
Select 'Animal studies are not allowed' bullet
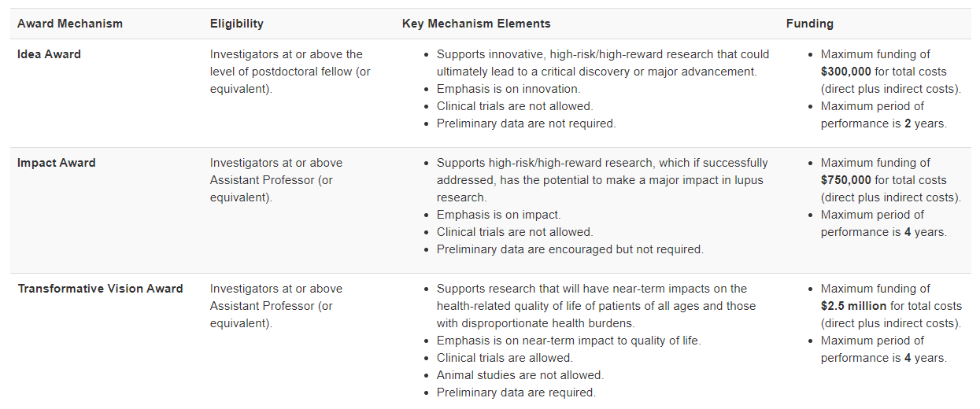coord(520,375)
